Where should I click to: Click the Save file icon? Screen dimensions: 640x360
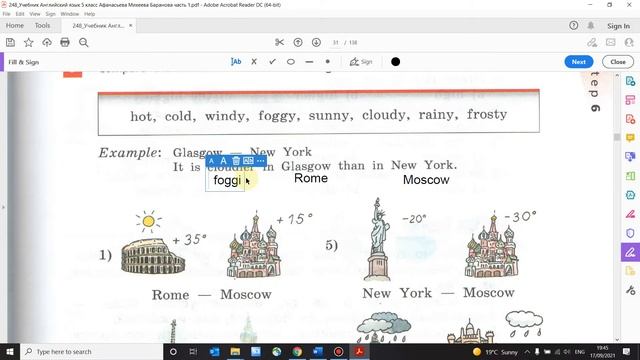pos(11,42)
